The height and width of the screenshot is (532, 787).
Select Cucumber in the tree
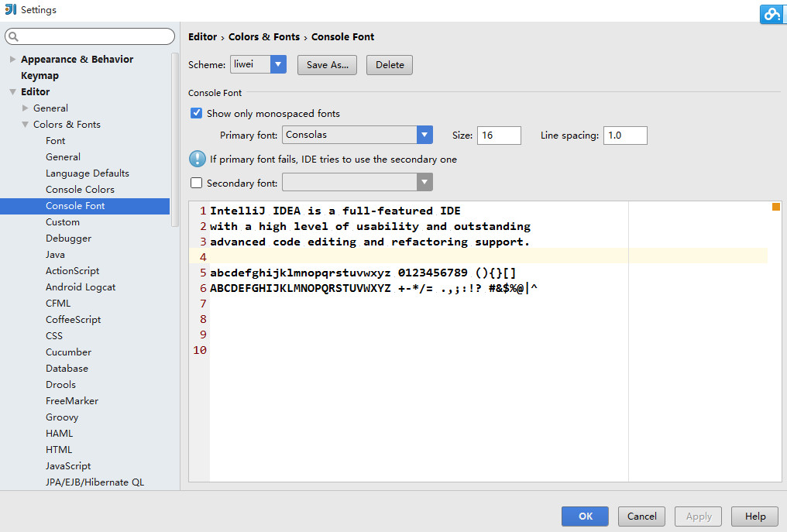[x=68, y=352]
